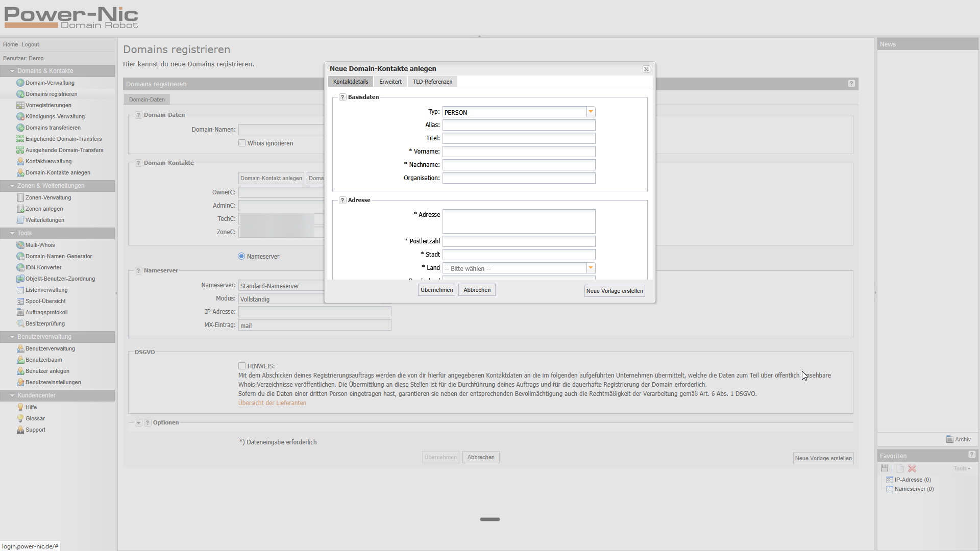Open the TLD-Referenzen tab

tap(432, 82)
